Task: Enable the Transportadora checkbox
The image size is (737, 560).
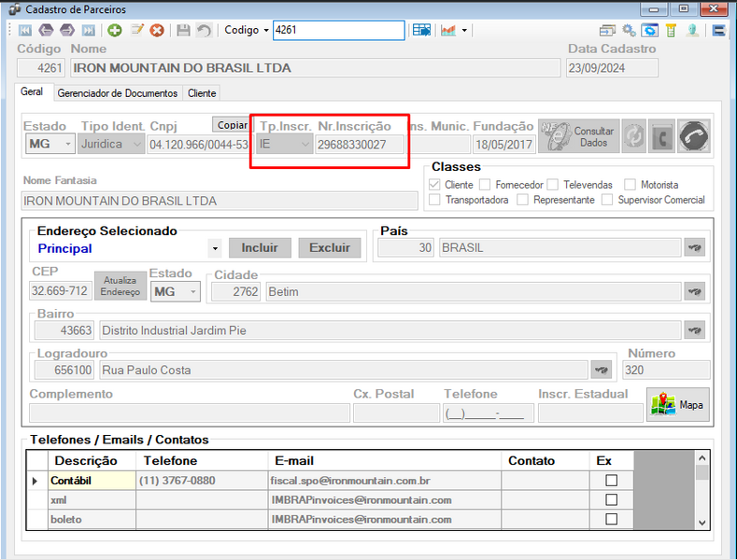Action: (x=434, y=200)
